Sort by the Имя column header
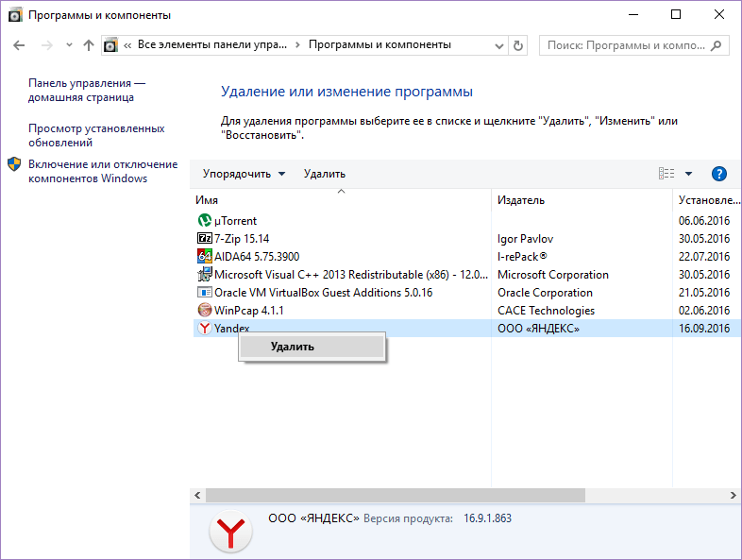Screen dimensions: 742x560 [341, 200]
